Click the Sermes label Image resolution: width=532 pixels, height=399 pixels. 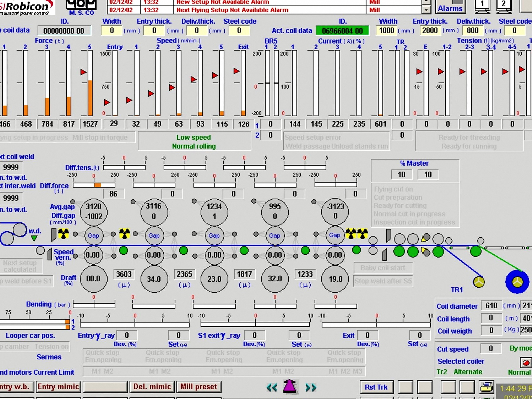[x=49, y=357]
